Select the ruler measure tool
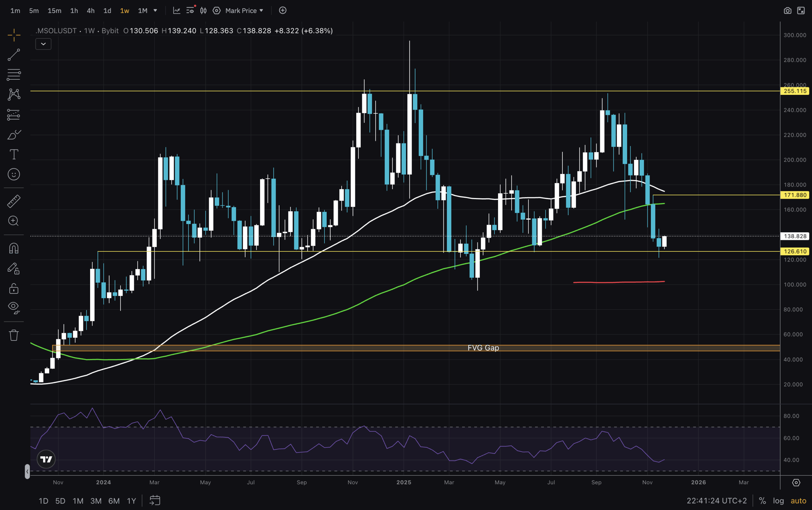 (14, 202)
